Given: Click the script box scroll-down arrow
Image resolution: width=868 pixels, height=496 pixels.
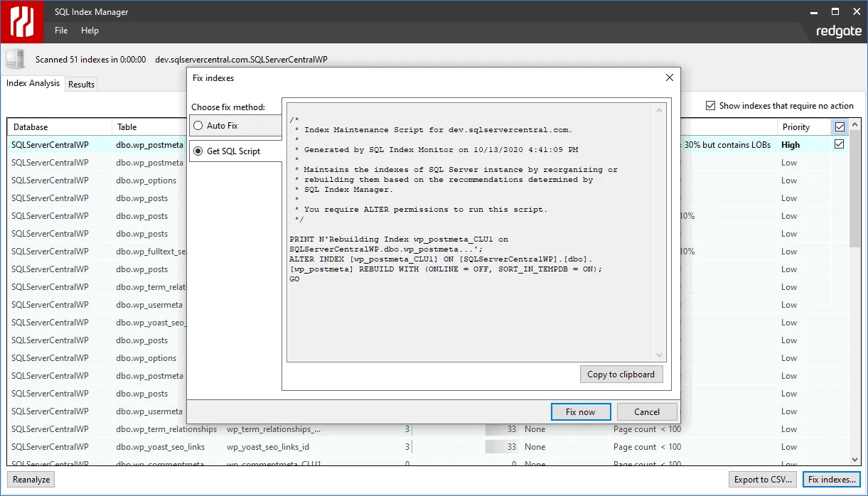Looking at the screenshot, I should (659, 355).
